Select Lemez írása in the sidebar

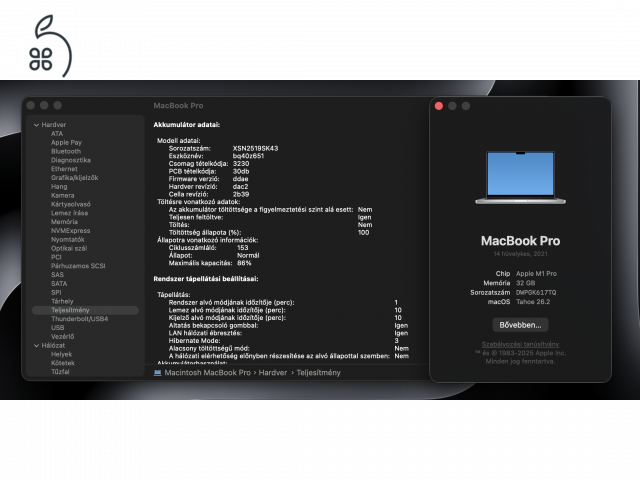(x=69, y=213)
